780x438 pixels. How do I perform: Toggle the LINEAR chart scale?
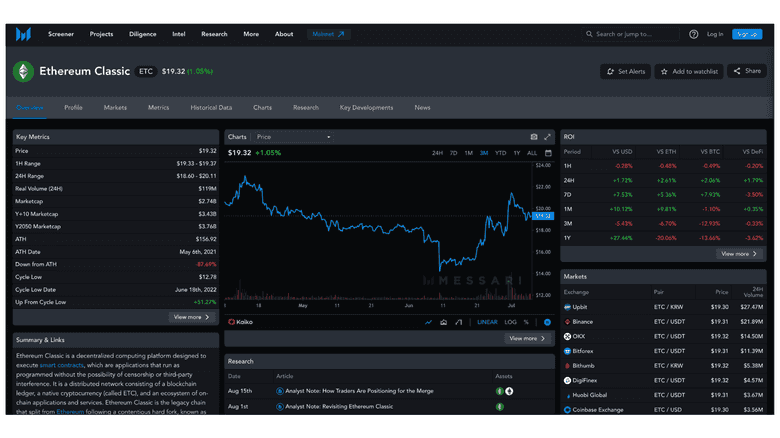click(x=487, y=322)
